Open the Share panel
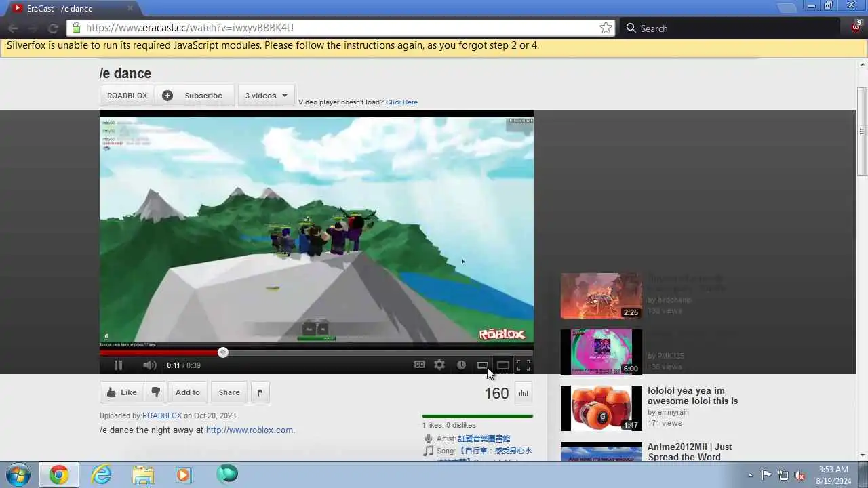 pos(229,392)
